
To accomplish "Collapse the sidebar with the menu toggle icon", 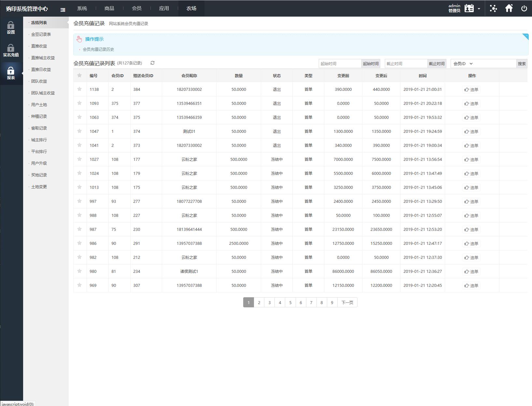I will tap(63, 10).
